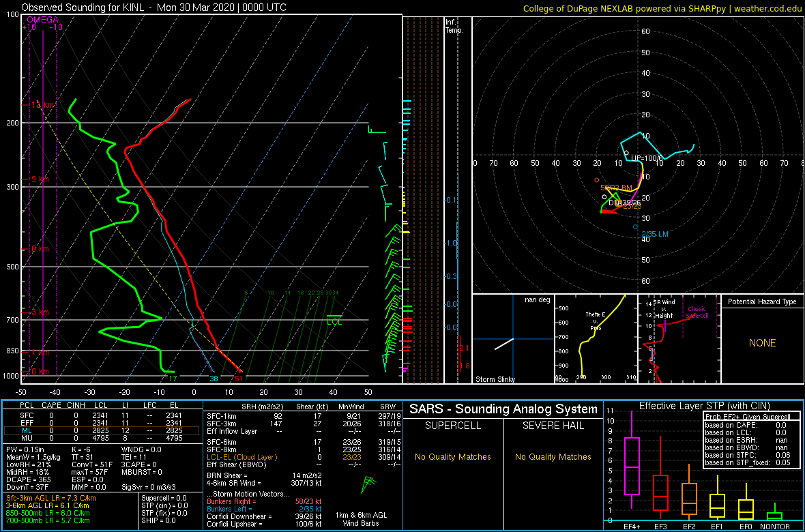
Task: Click the '6 km' height label
Action: (x=40, y=248)
